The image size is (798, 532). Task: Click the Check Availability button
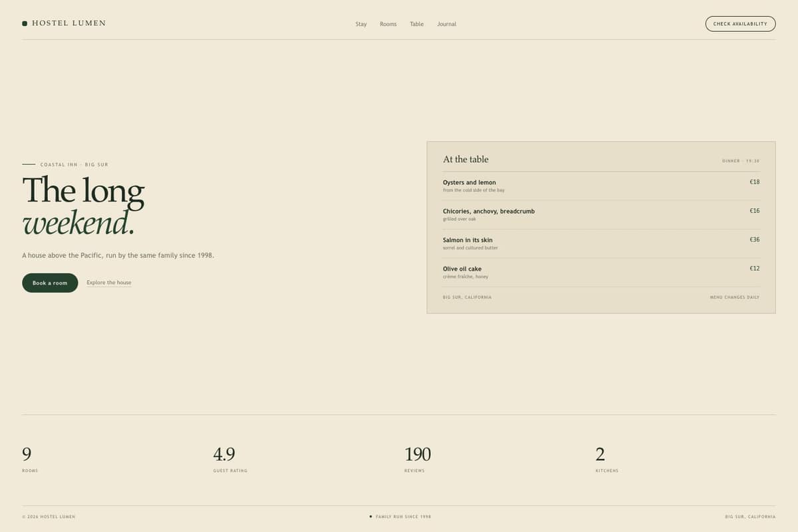(x=740, y=24)
